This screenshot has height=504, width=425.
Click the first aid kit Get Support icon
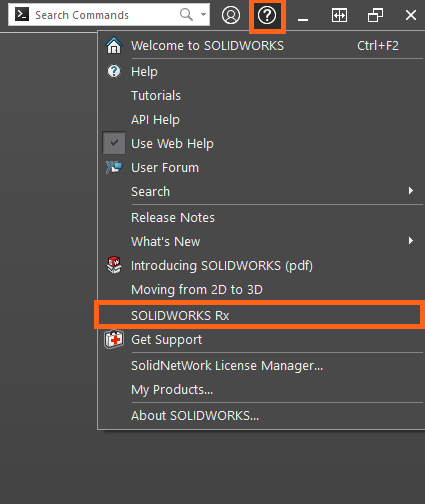click(x=114, y=339)
